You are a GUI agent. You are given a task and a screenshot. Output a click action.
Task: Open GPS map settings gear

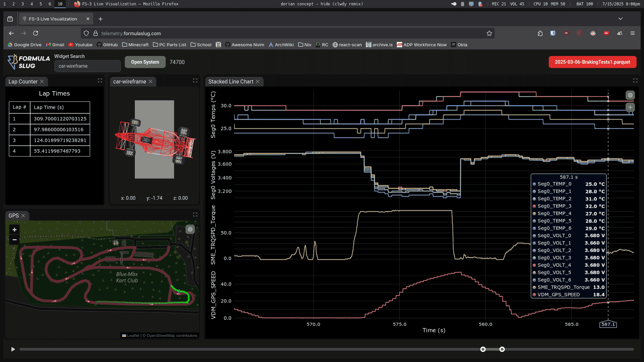tap(190, 229)
